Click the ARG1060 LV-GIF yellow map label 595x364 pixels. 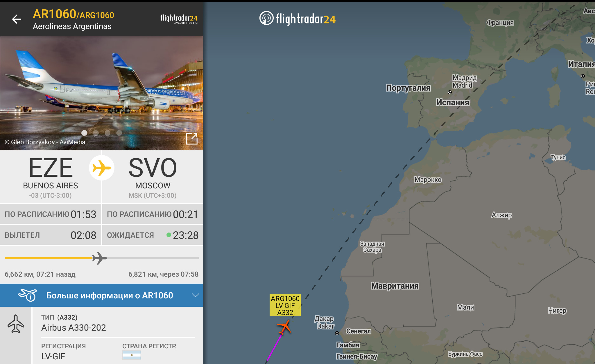285,305
